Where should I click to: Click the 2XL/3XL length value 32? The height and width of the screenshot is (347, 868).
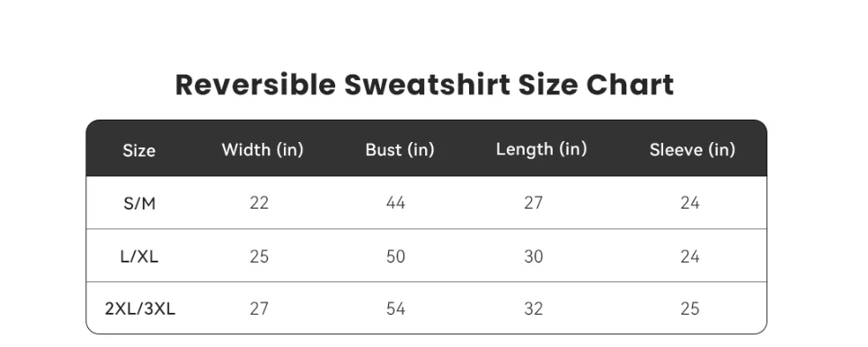[x=534, y=308]
